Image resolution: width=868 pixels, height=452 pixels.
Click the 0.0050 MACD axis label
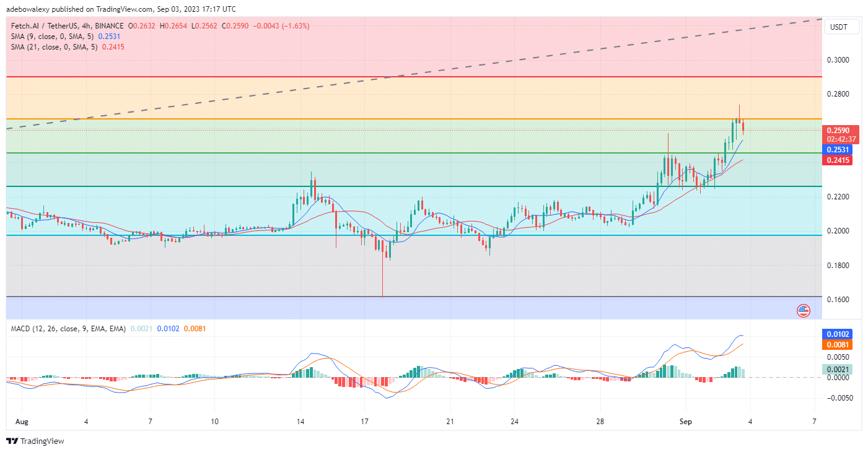pos(839,357)
